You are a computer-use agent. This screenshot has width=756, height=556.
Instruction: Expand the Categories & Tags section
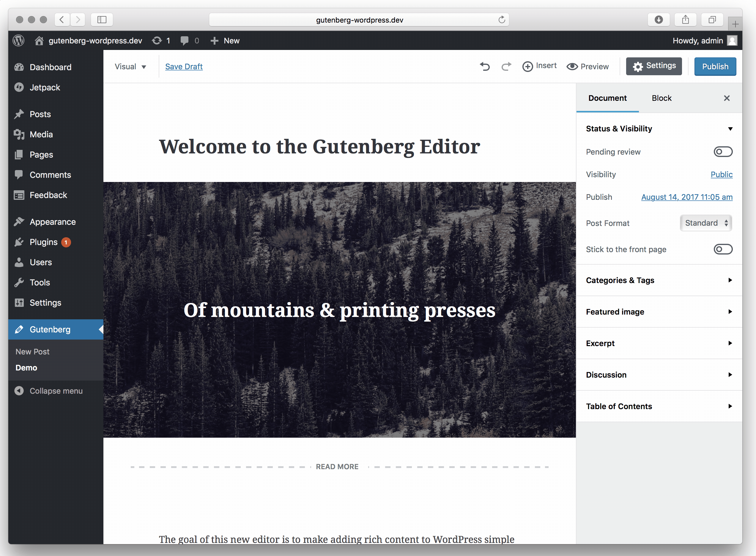pyautogui.click(x=659, y=280)
